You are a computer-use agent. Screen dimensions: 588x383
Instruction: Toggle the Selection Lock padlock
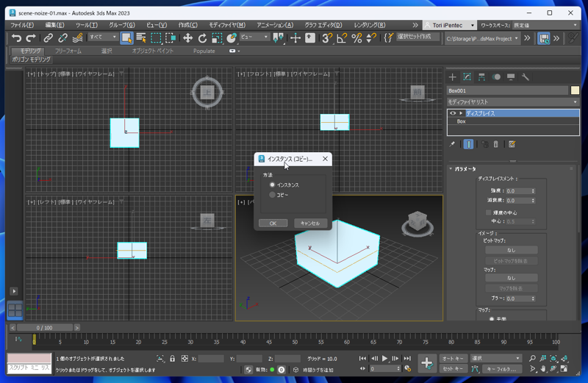173,359
